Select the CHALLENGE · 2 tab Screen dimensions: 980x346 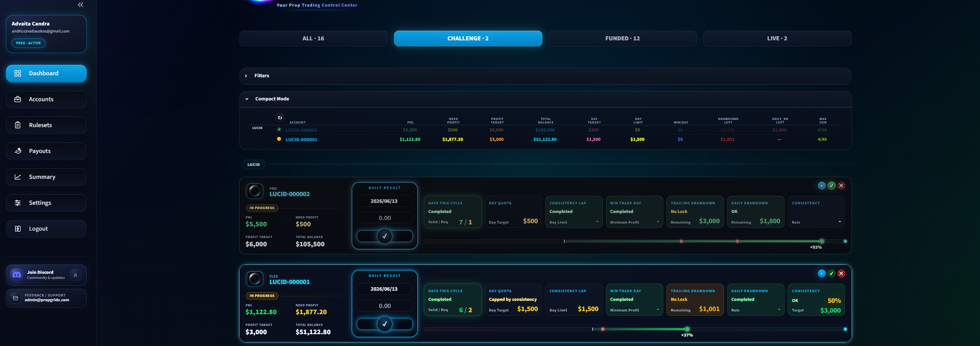click(468, 38)
